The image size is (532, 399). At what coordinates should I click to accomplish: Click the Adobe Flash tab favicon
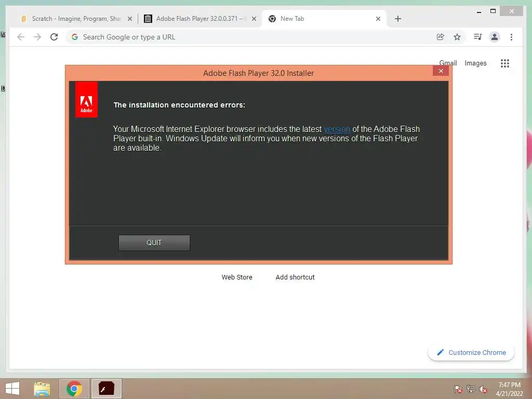(x=148, y=19)
